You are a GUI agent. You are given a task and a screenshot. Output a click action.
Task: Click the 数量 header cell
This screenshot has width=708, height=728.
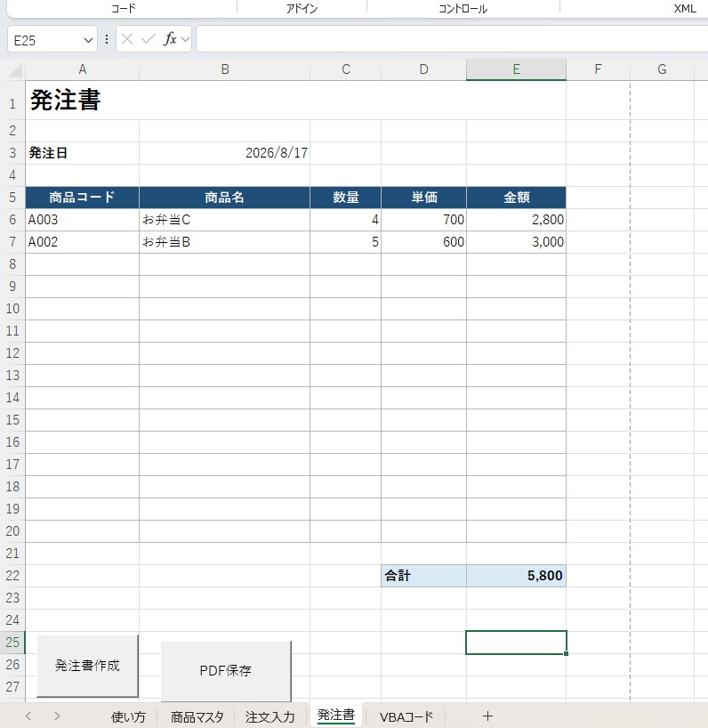pos(346,198)
